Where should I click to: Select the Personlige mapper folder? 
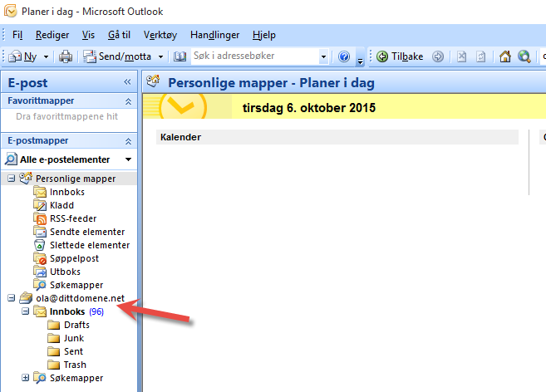pyautogui.click(x=76, y=179)
